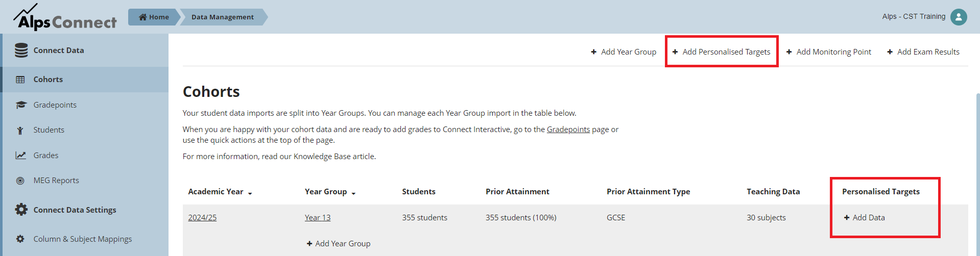The image size is (980, 256).
Task: Click the Column & Subject Mappings cog icon
Action: pyautogui.click(x=20, y=239)
